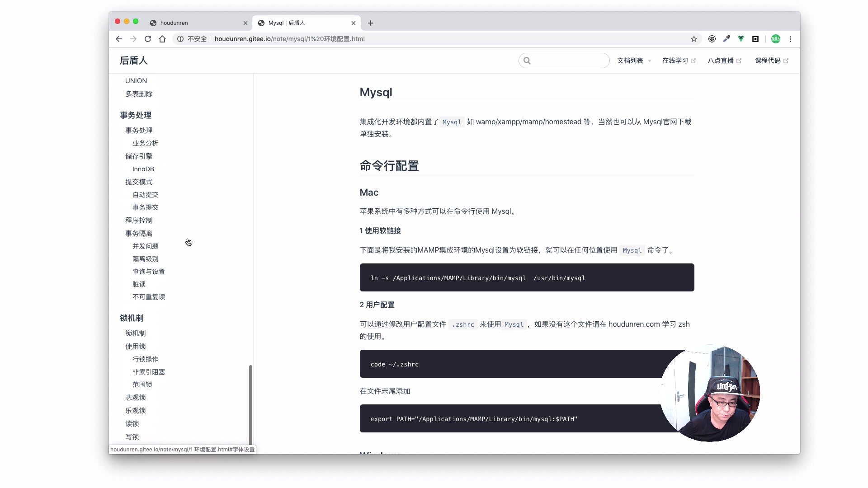The height and width of the screenshot is (488, 868).
Task: Show site info for 不安全 warning
Action: [x=192, y=39]
